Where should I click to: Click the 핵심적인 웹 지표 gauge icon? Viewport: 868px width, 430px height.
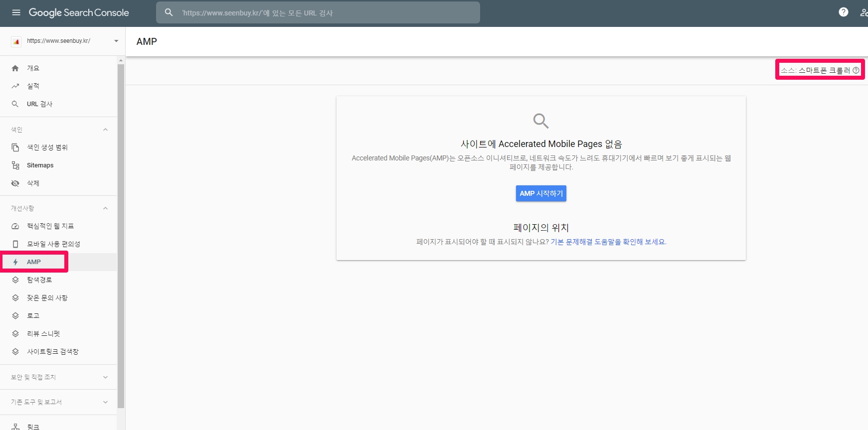click(15, 226)
